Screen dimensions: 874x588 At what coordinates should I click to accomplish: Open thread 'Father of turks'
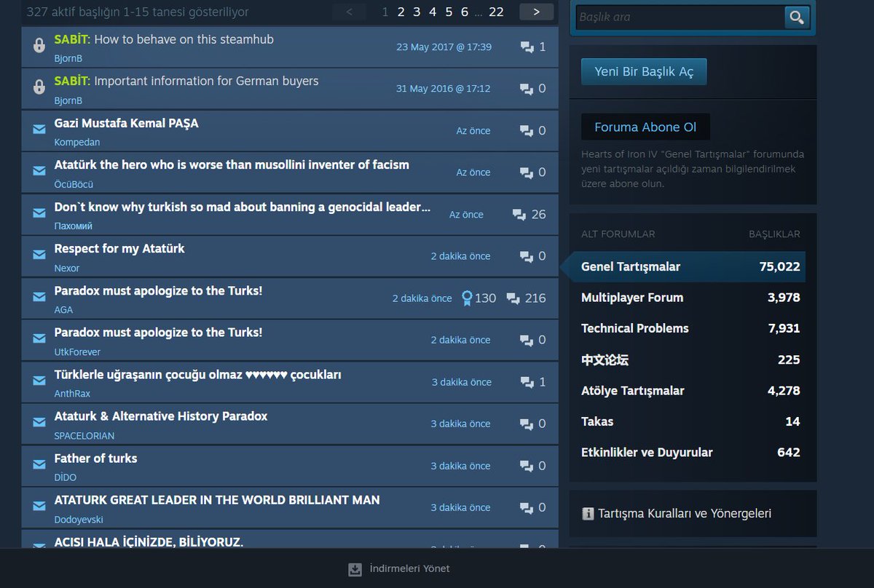pyautogui.click(x=95, y=458)
